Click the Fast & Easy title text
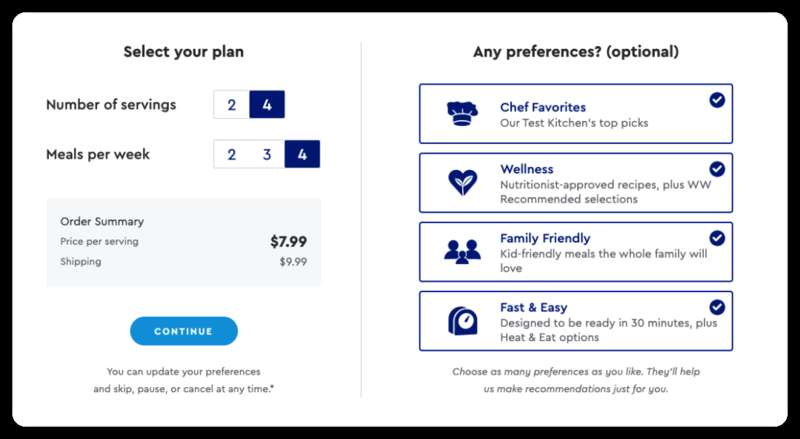 (534, 307)
